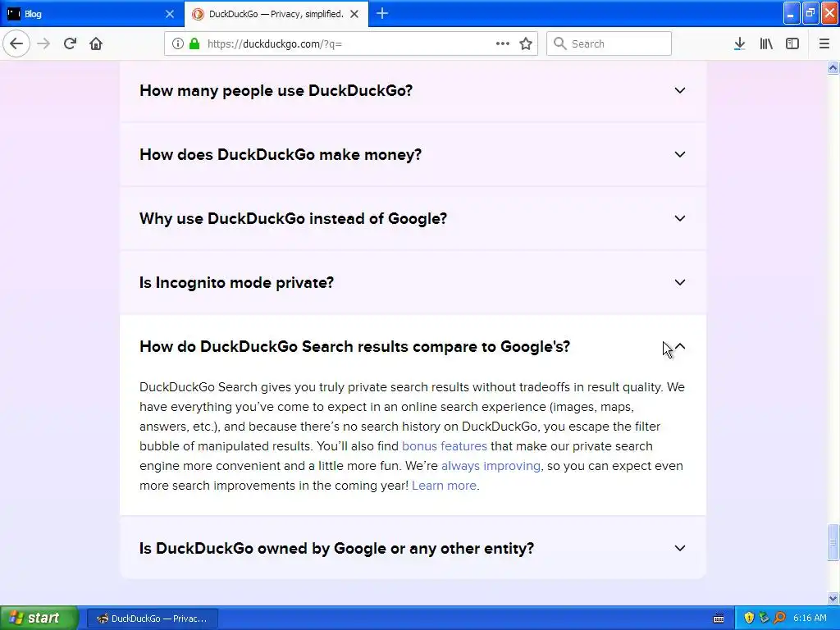Expand "How does DuckDuckGo make money?"
Screen dimensions: 840x630
tap(413, 155)
